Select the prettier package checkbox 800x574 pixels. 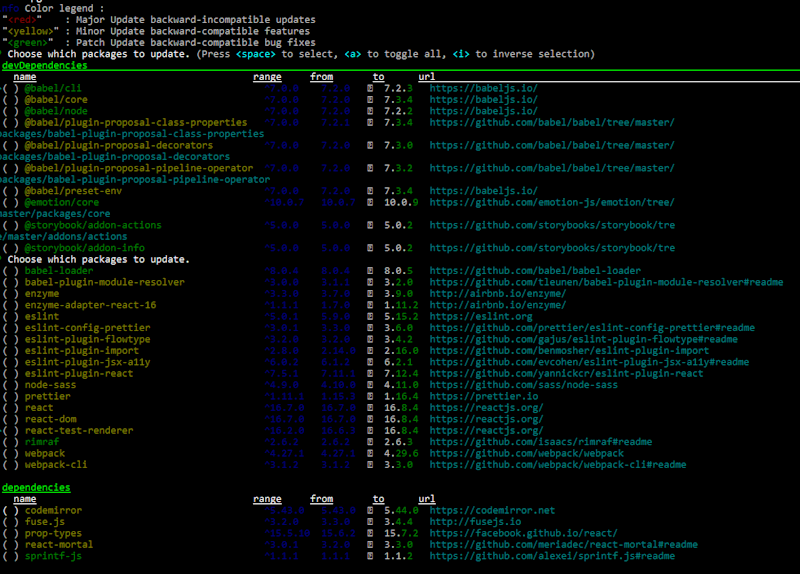[x=11, y=396]
